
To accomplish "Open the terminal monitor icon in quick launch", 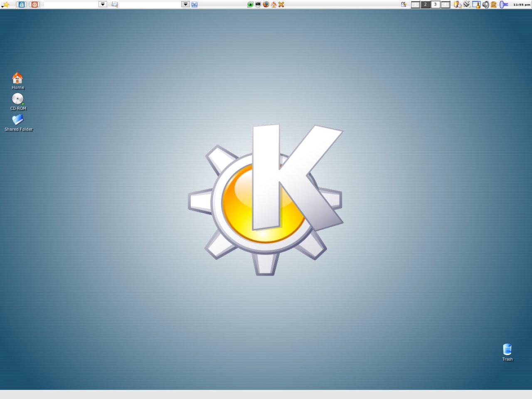I will point(258,5).
